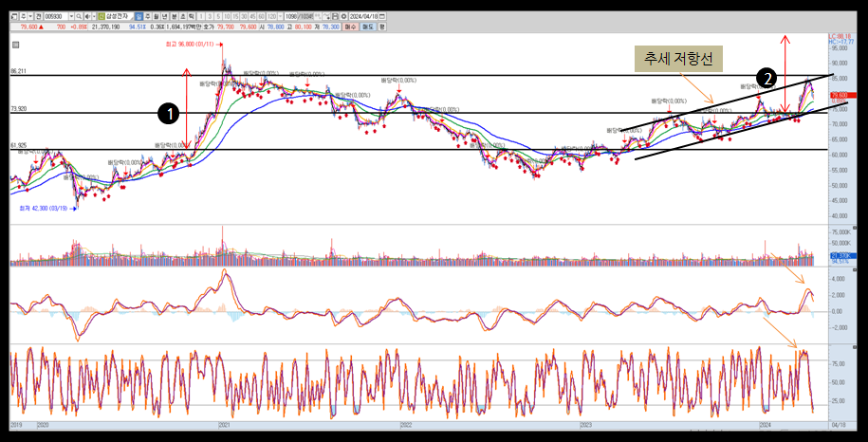Click the 2024 label on the time axis

[x=766, y=425]
